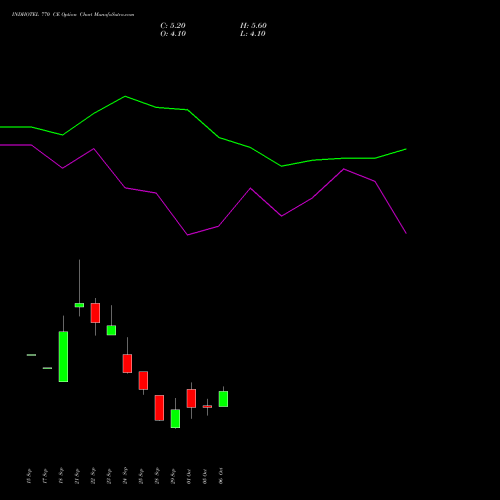This screenshot has width=500, height=500.
Task: Click the high value 'H: 5.60'
Action: (x=253, y=26)
